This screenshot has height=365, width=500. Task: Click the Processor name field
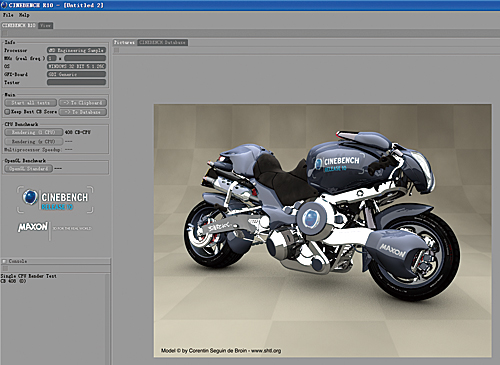coord(76,50)
